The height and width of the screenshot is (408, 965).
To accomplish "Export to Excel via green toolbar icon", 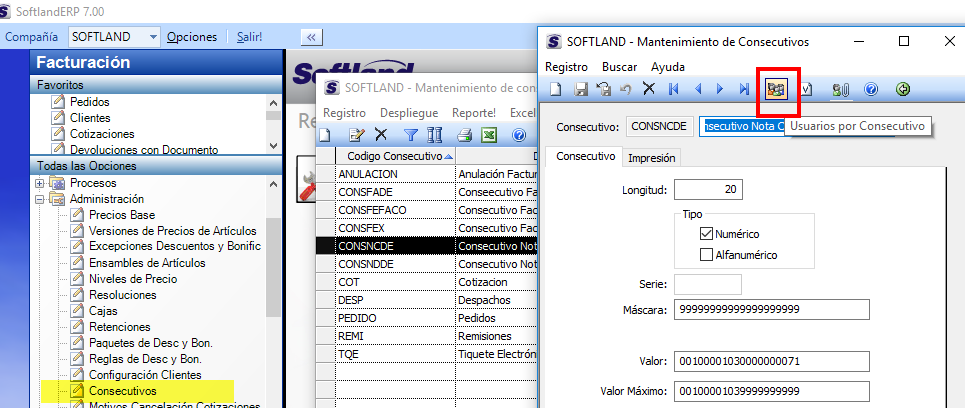I will point(489,135).
